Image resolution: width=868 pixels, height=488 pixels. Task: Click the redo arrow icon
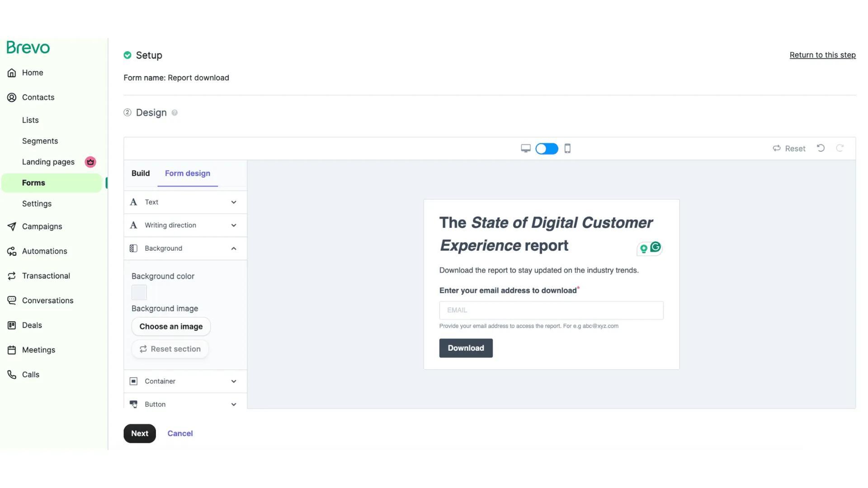point(840,148)
